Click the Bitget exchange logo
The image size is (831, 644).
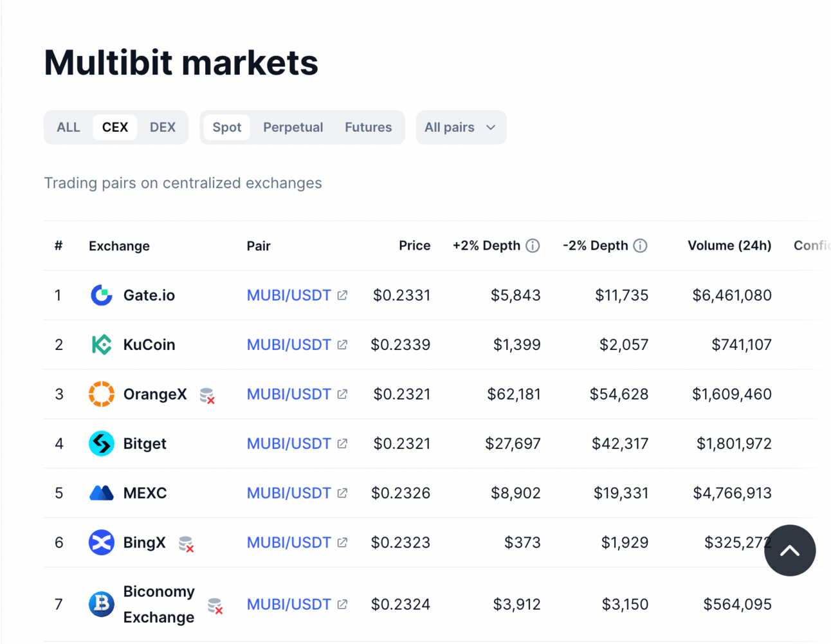pyautogui.click(x=102, y=444)
